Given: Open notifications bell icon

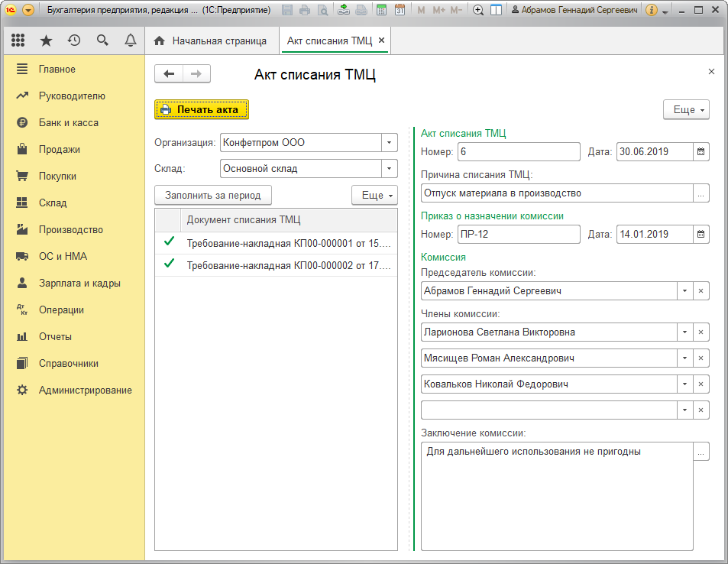Looking at the screenshot, I should (x=131, y=41).
